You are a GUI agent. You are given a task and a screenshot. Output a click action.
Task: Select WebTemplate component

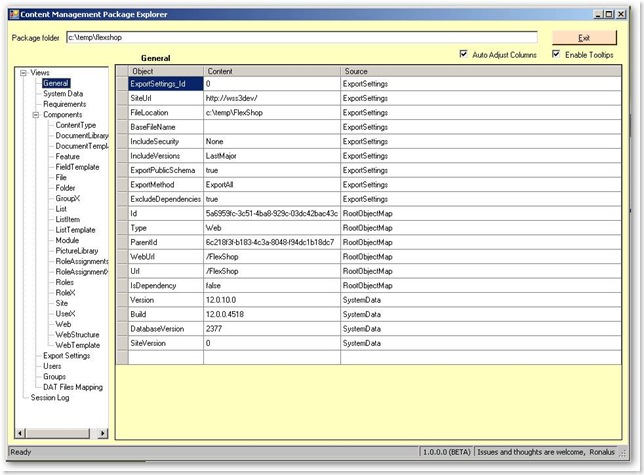[78, 345]
